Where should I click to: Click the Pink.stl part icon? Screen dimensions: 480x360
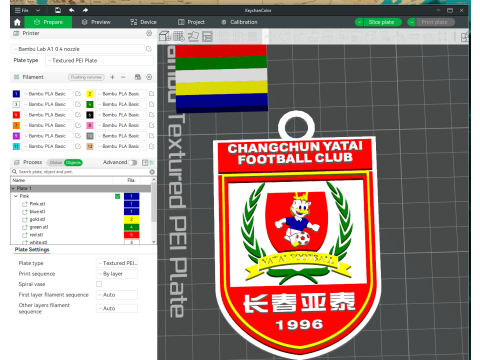[x=25, y=204]
